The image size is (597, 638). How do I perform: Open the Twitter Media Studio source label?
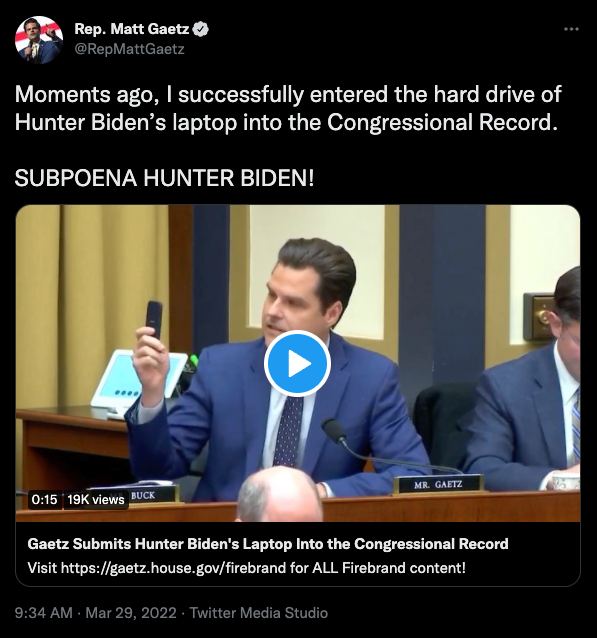259,613
